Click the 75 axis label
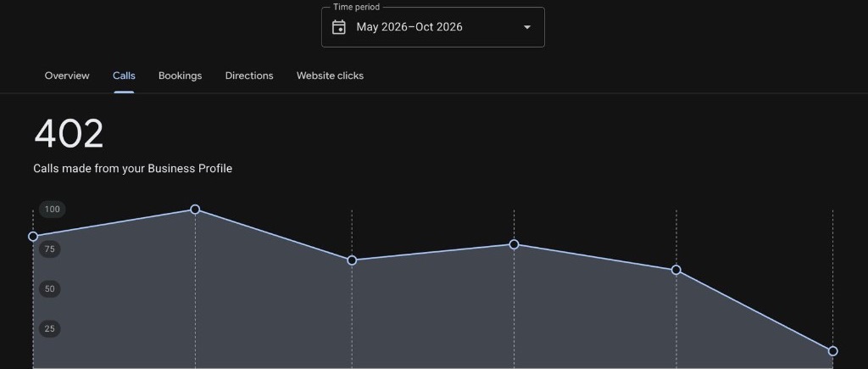Screen dimensions: 868x369 [x=50, y=249]
